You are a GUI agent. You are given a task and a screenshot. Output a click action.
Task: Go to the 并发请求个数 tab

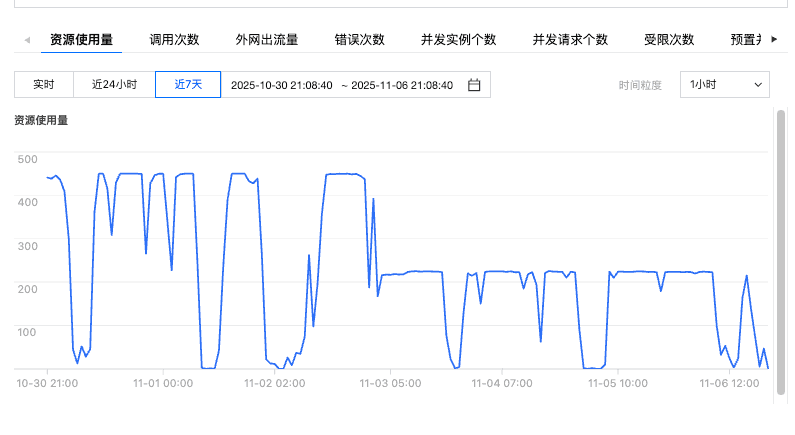tap(570, 40)
